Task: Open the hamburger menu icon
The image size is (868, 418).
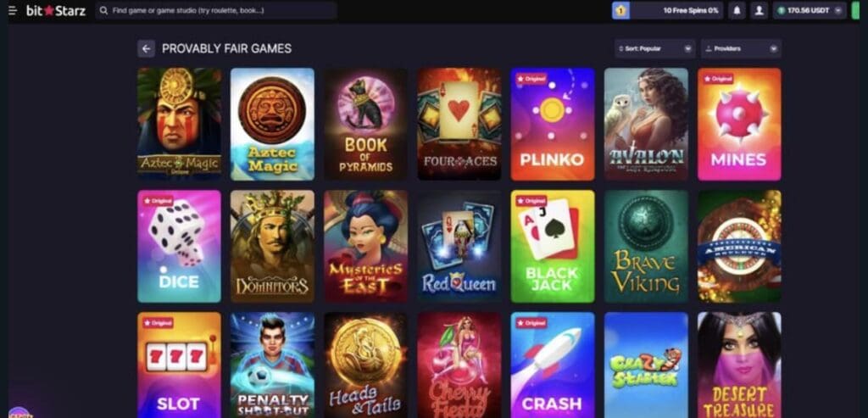Action: 13,10
